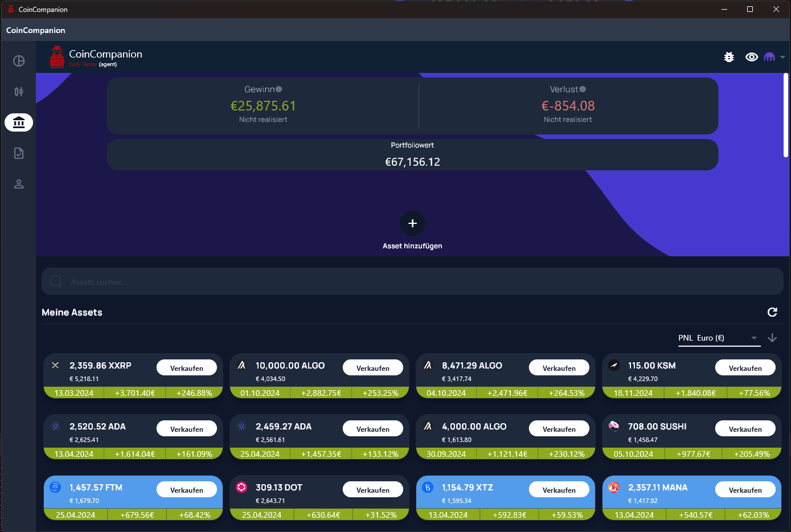Open the user profile icon in sidebar
Screen dimensions: 791x532
tap(19, 184)
